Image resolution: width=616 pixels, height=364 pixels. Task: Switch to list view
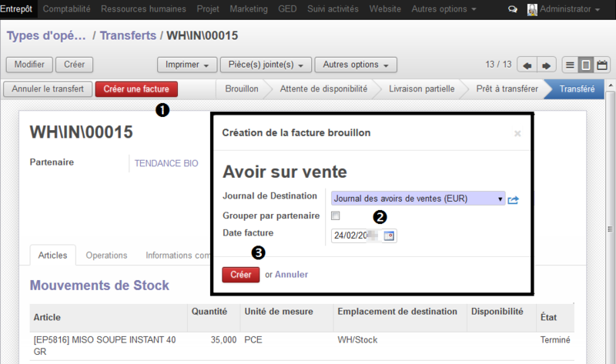pos(570,65)
